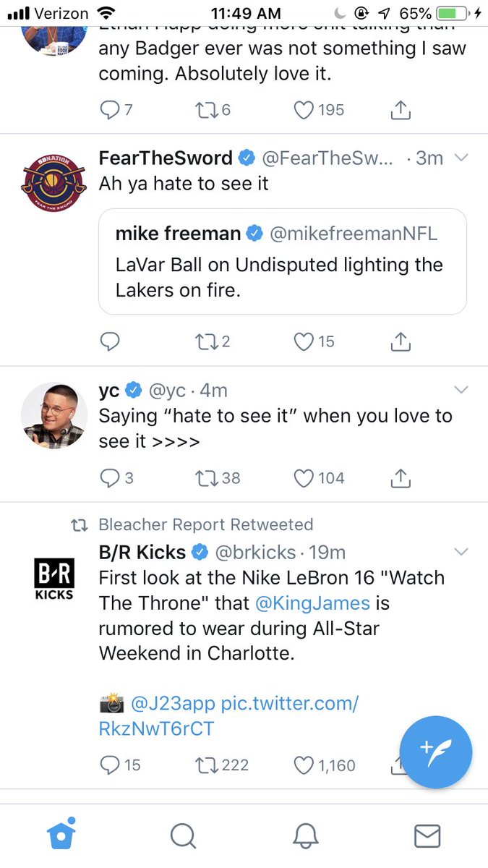Reply to the yc tweet
Viewport: 488px width, 868px height.
click(109, 478)
